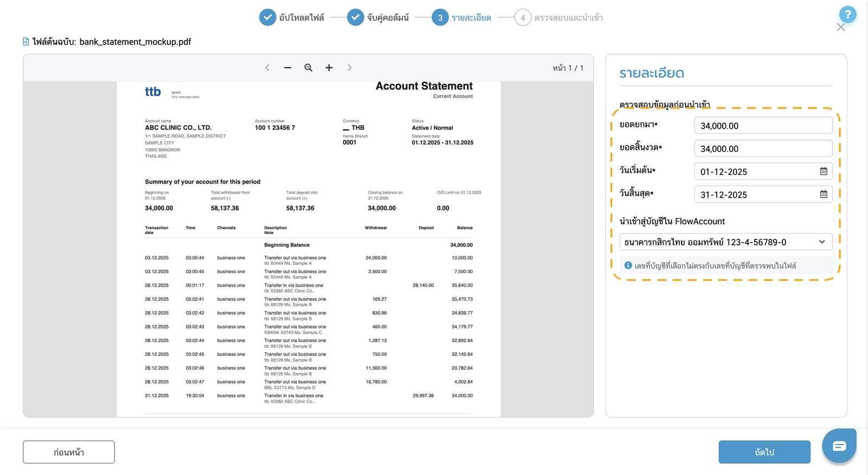This screenshot has height=475, width=868.
Task: Click the magnifier reset zoom icon
Action: click(x=308, y=68)
